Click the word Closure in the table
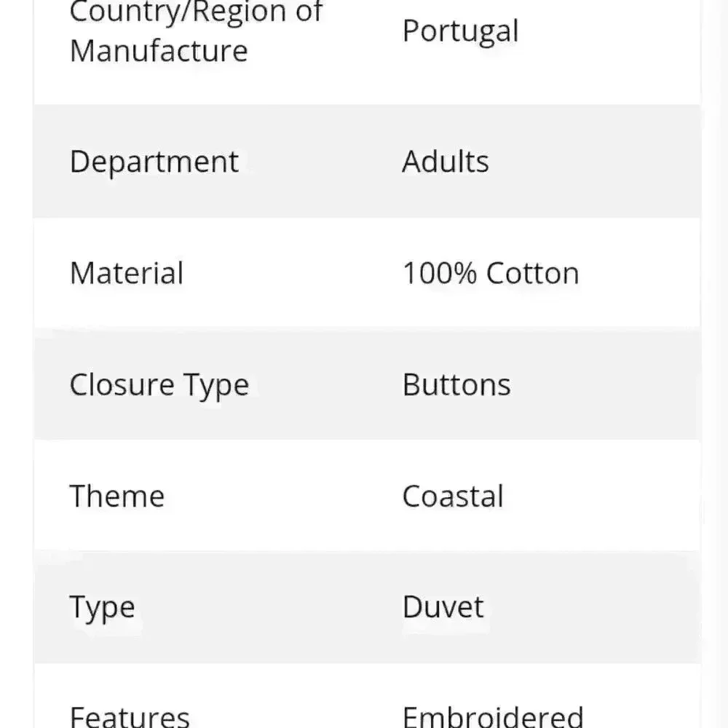This screenshot has height=728, width=728. tap(122, 384)
